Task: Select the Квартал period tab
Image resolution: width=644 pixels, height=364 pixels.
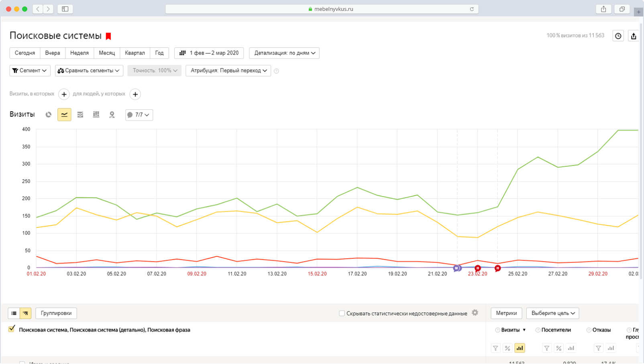Action: [135, 53]
